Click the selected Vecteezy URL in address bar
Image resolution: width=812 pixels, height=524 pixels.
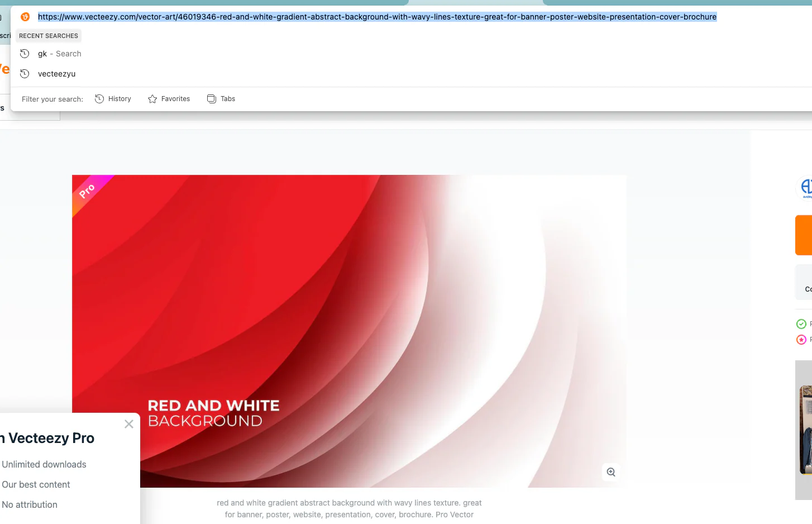377,17
